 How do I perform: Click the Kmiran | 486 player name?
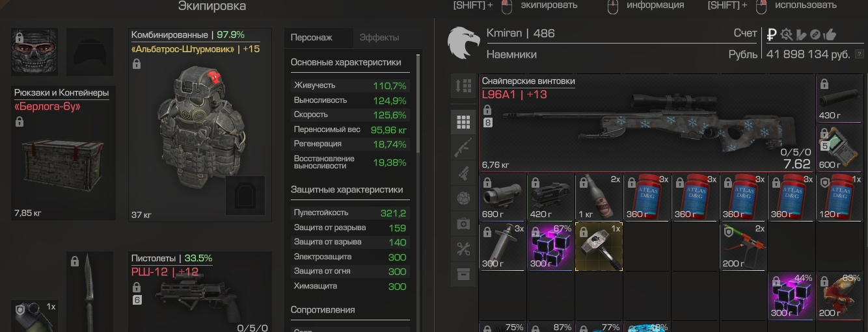tap(521, 33)
